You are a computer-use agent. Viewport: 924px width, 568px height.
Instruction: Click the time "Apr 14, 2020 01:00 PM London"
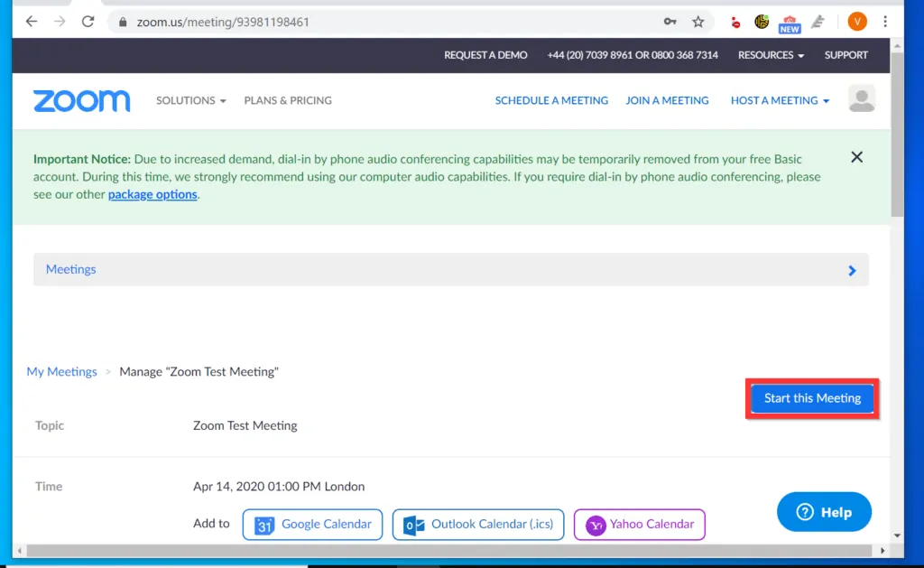279,486
